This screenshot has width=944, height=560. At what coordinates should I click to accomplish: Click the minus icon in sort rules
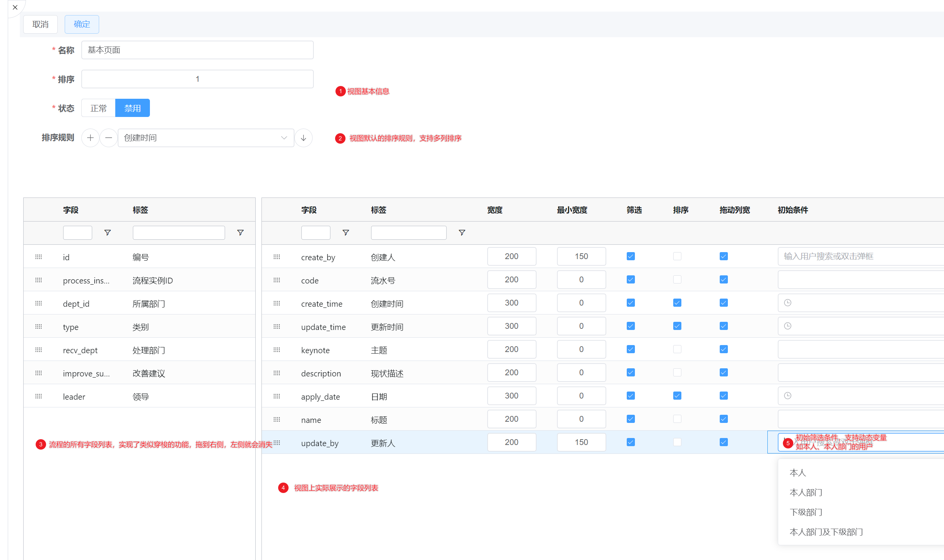[108, 138]
